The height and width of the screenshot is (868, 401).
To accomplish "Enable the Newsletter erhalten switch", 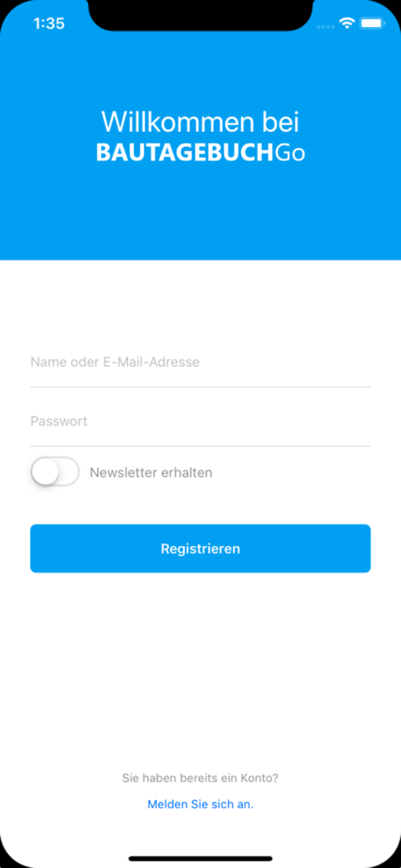I will tap(55, 472).
